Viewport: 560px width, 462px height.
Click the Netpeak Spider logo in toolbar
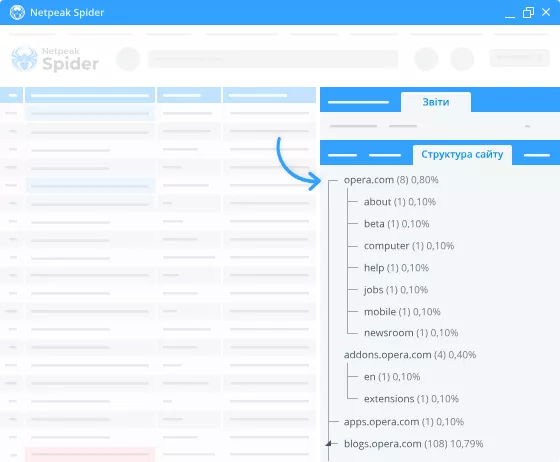coord(55,59)
